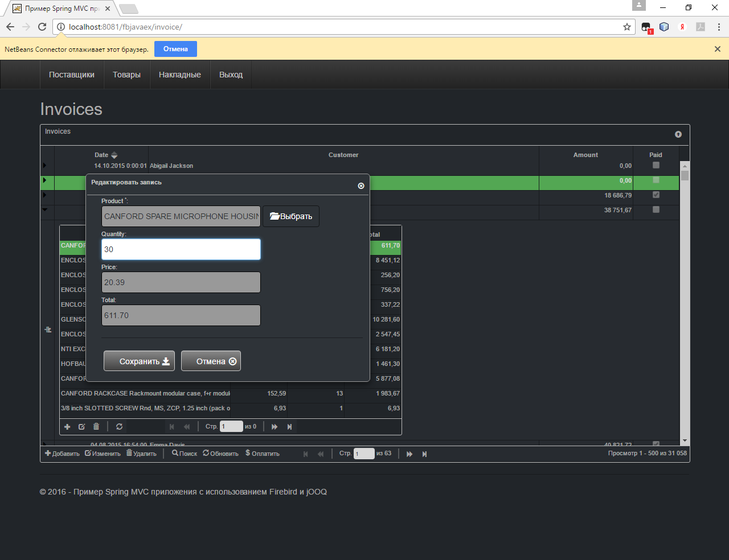Go to previous page in the subgrid pager
This screenshot has height=560, width=729.
click(187, 427)
